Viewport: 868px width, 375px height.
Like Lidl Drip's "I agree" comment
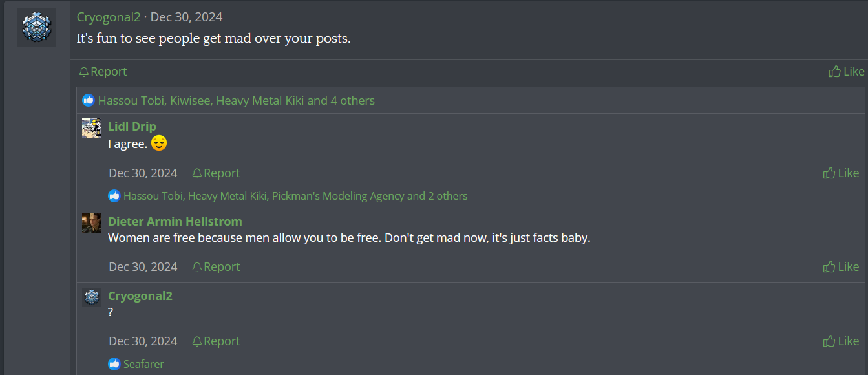841,173
